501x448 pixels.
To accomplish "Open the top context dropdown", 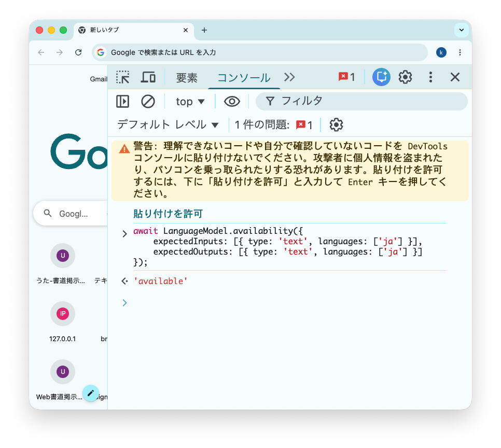I will click(190, 102).
